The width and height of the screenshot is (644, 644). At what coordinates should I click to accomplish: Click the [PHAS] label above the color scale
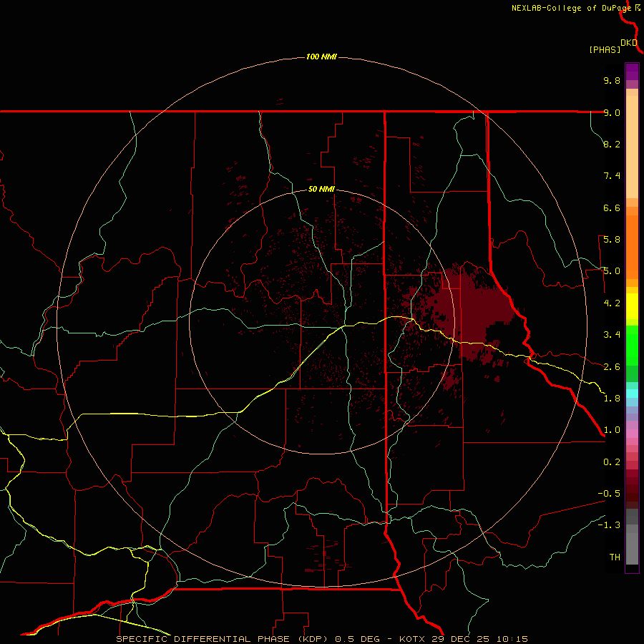click(x=605, y=49)
